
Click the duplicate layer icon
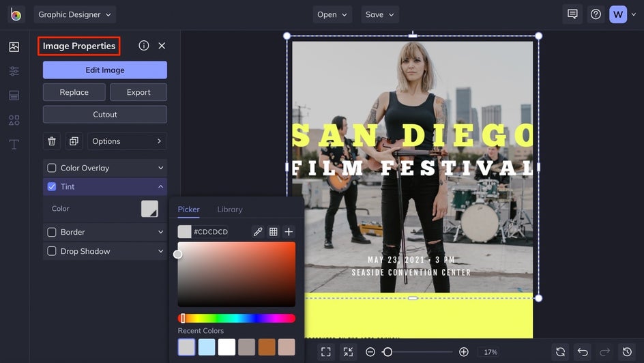tap(74, 141)
